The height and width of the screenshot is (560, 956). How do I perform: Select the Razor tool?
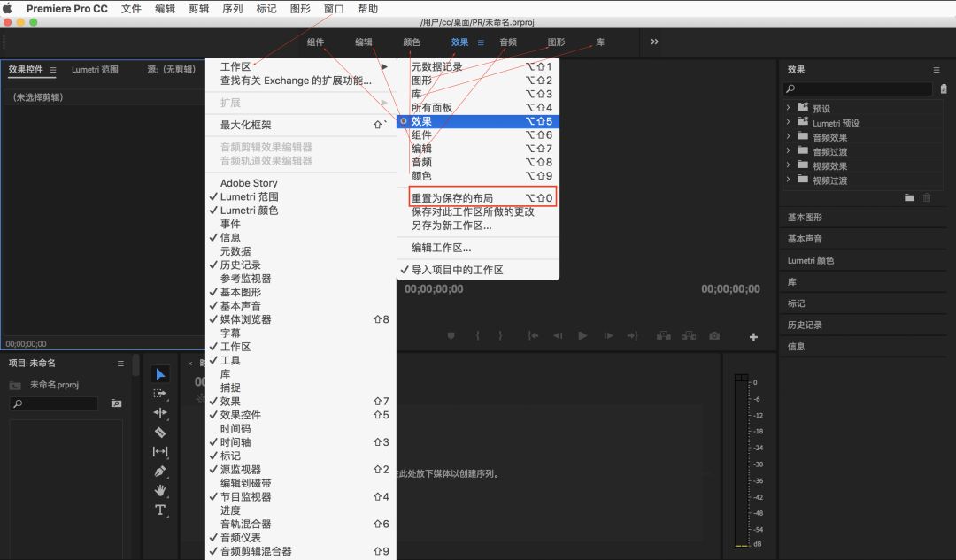(x=159, y=432)
